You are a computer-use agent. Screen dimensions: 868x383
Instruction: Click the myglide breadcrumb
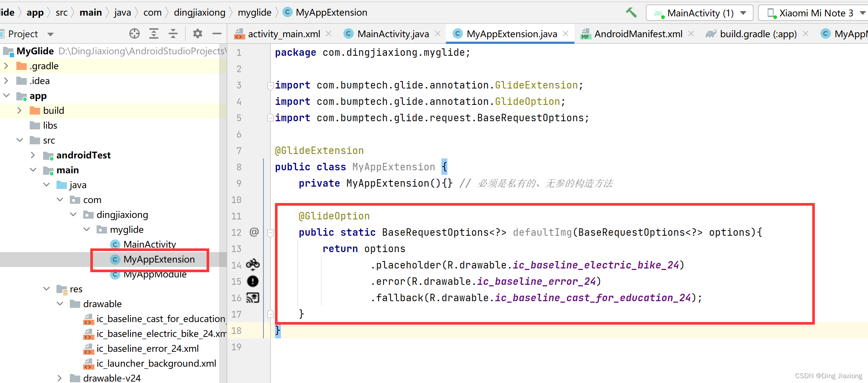tap(255, 13)
